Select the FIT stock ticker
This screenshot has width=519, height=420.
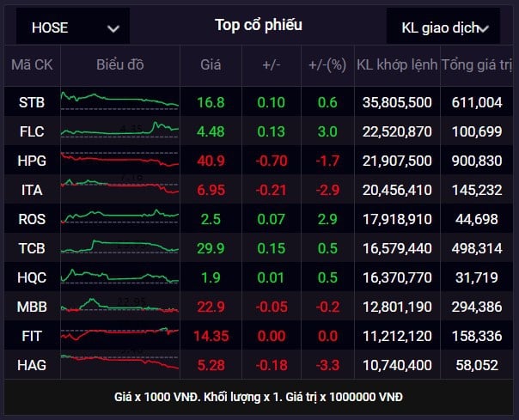coord(32,336)
